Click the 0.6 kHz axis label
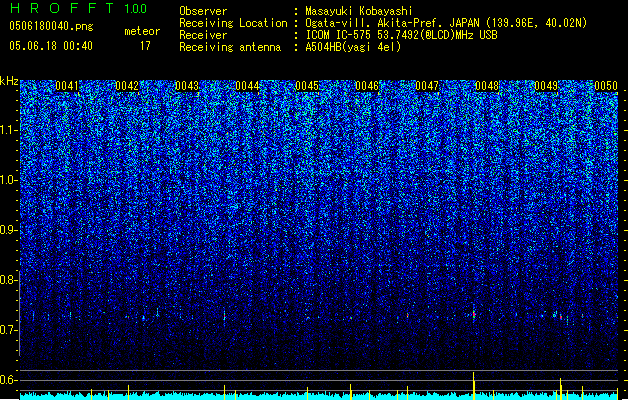The image size is (629, 400). 8,380
